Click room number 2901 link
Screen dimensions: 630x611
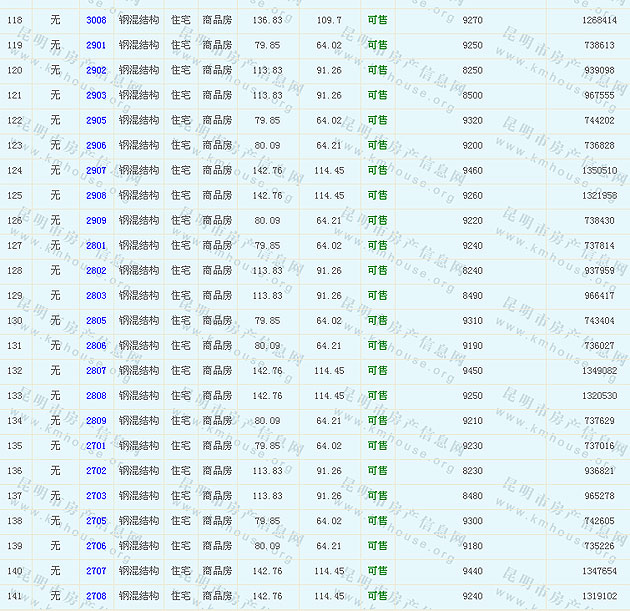click(96, 45)
